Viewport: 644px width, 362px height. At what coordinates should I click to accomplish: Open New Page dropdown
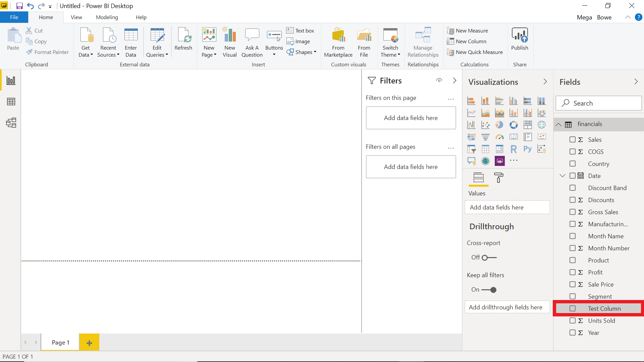coord(209,42)
